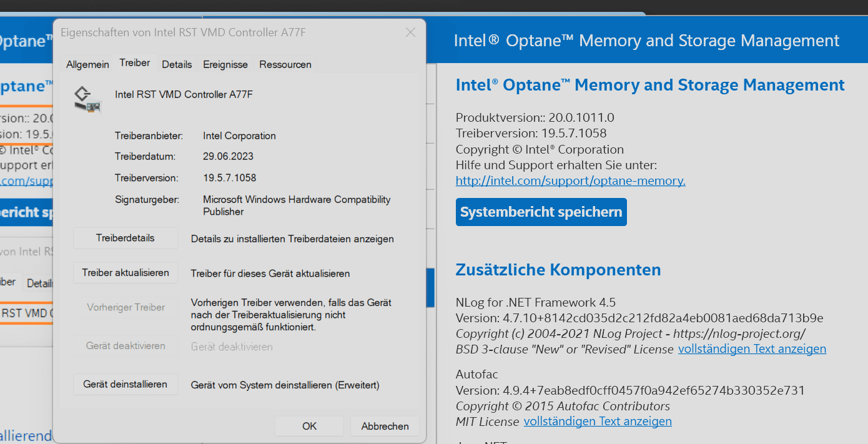This screenshot has width=868, height=444.
Task: Cancel the dialog with Abbrechen
Action: pyautogui.click(x=385, y=427)
